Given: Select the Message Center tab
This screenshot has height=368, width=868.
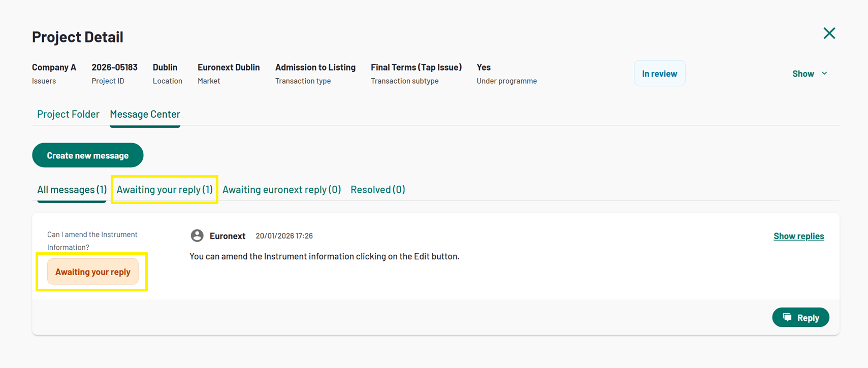Looking at the screenshot, I should click(145, 114).
